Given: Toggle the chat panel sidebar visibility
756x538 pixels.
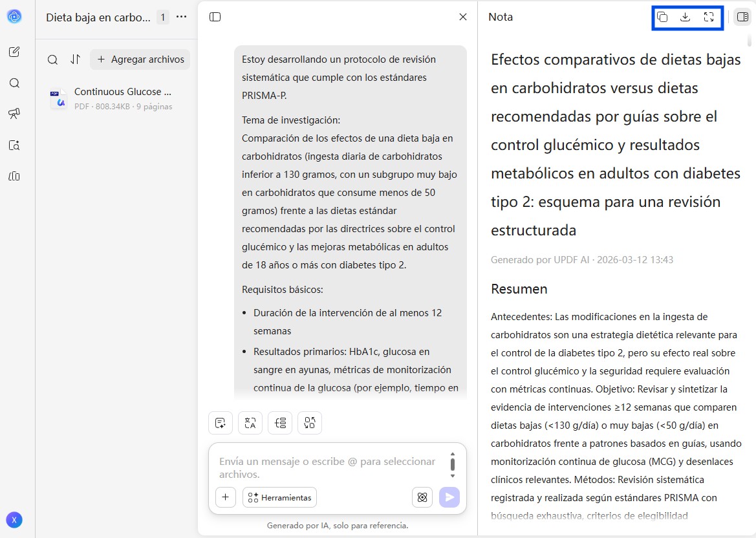Looking at the screenshot, I should (x=214, y=17).
